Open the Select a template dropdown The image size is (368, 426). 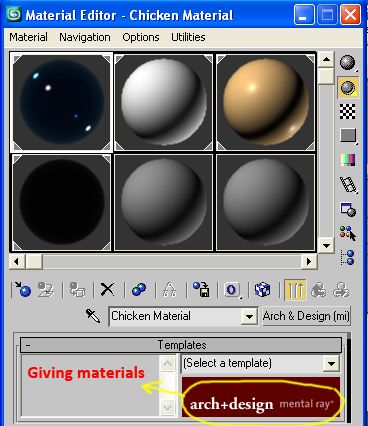coord(331,363)
